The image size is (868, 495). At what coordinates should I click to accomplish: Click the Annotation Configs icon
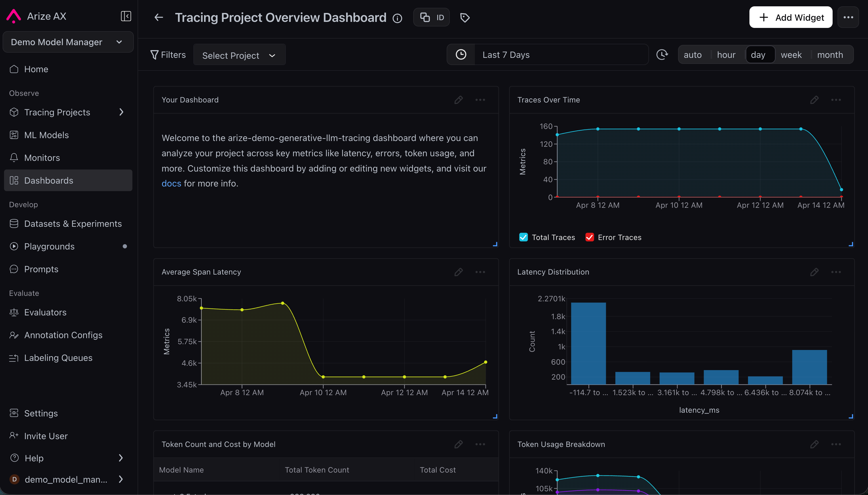click(x=14, y=335)
